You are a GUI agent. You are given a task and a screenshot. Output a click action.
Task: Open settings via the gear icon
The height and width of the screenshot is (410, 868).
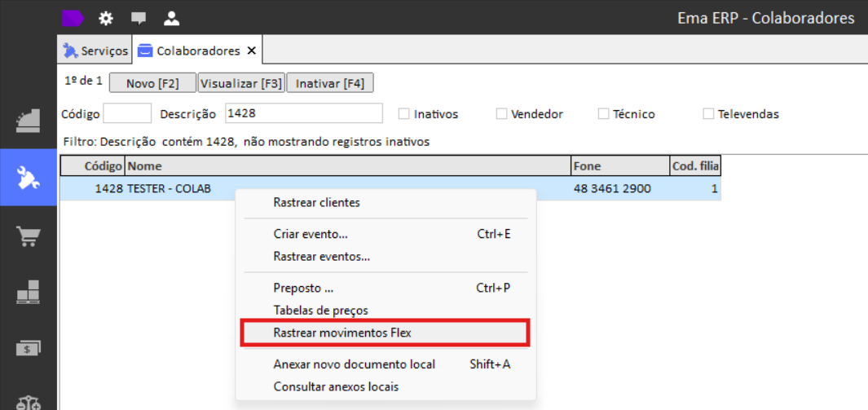105,18
